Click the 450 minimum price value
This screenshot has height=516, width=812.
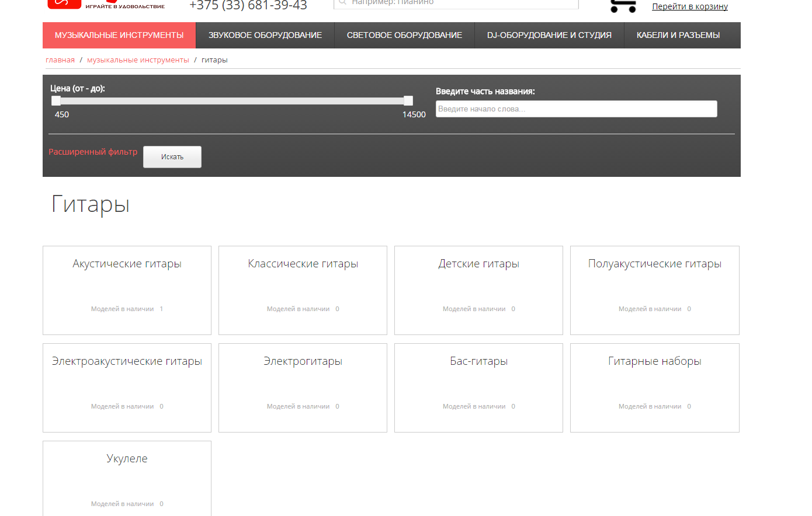pyautogui.click(x=62, y=114)
